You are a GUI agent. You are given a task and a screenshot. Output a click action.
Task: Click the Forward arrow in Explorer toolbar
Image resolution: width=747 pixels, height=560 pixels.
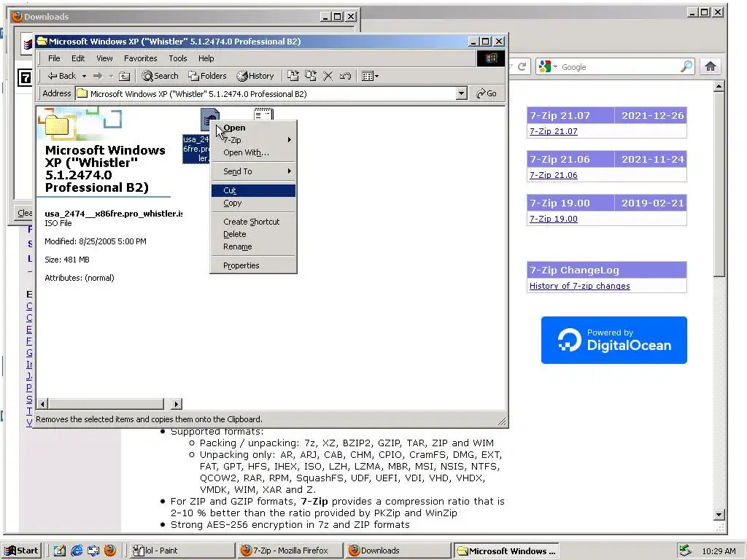pyautogui.click(x=98, y=76)
